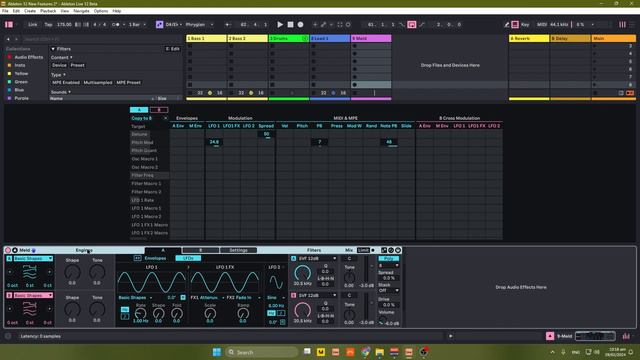Switch modulation matrix to engine A
Viewport: 640px width, 360px height.
[x=139, y=110]
